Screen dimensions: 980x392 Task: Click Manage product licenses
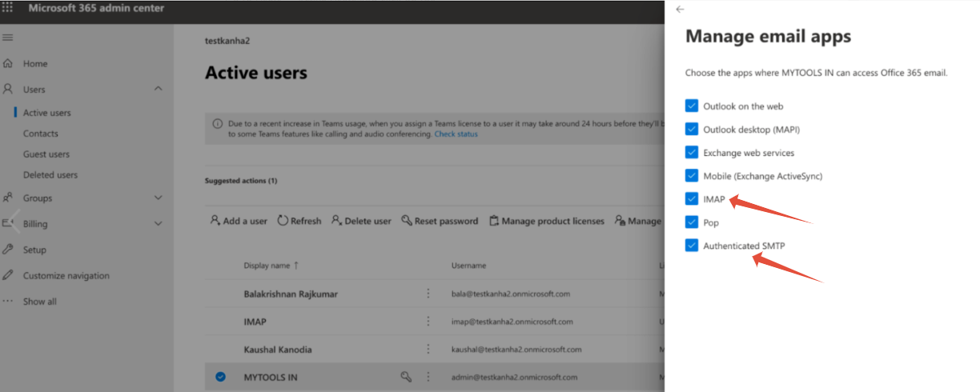coord(547,221)
